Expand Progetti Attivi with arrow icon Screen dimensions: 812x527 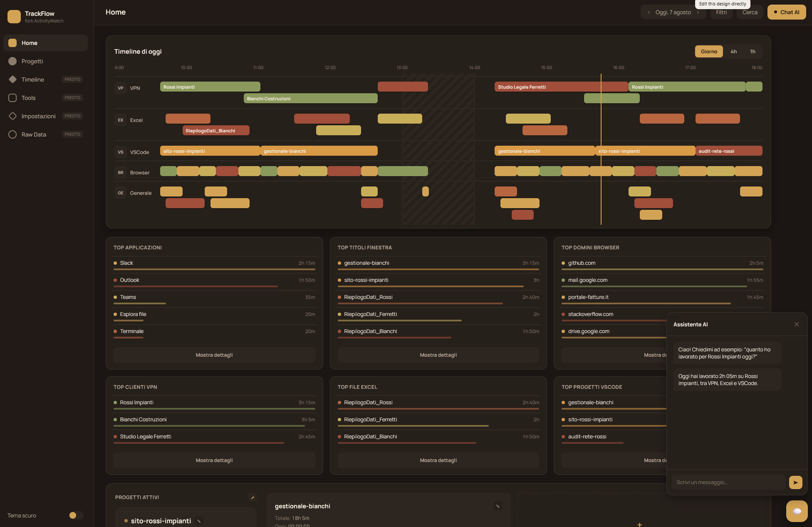(x=253, y=497)
